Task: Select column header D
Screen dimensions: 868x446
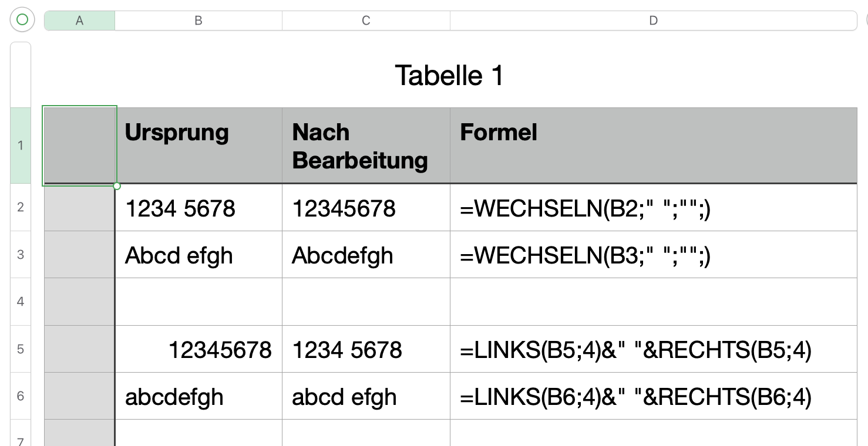Action: pos(653,21)
